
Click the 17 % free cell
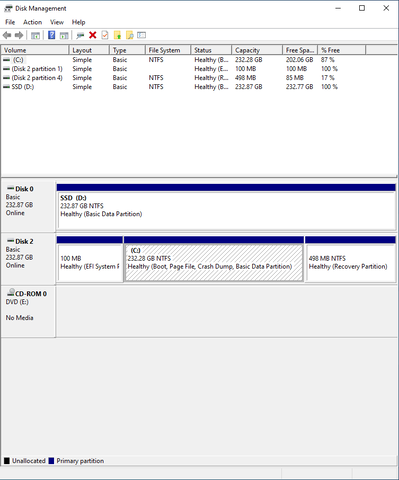click(328, 78)
